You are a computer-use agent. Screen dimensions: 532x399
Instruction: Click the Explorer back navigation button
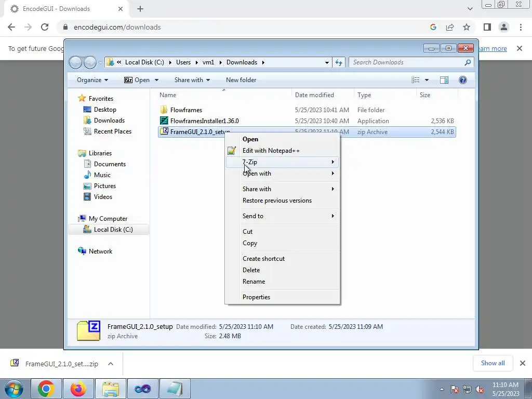pyautogui.click(x=76, y=62)
